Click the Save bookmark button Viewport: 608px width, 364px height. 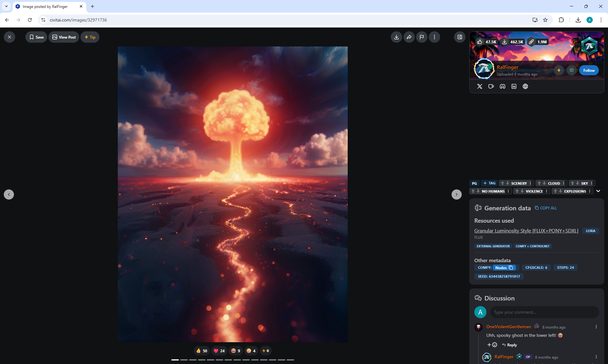[36, 37]
